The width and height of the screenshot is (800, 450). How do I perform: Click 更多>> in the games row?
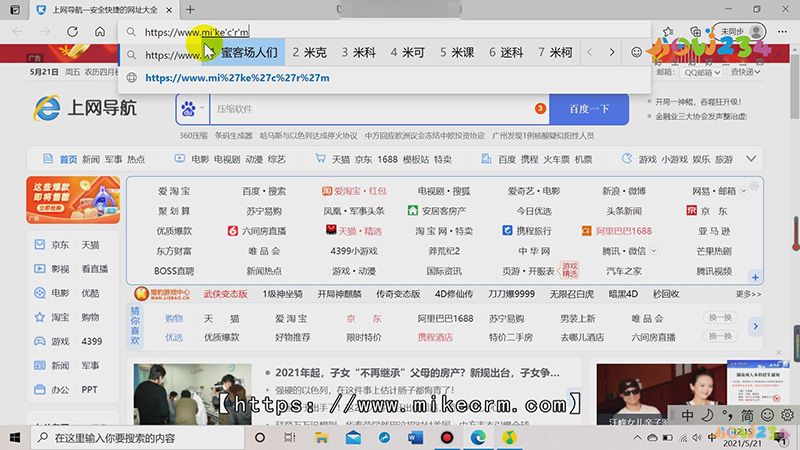coord(748,294)
